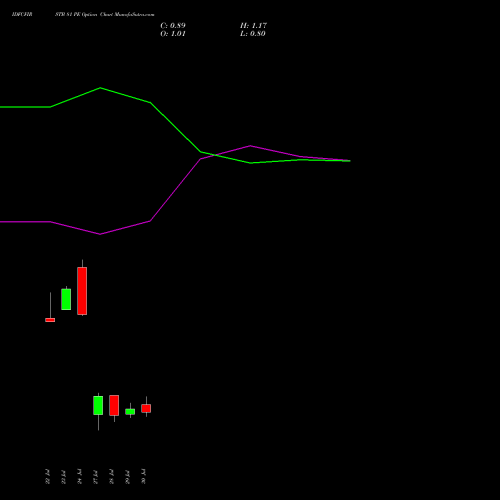Select the tall red candlestick in upper group
The height and width of the screenshot is (500, 500).
[x=82, y=291]
